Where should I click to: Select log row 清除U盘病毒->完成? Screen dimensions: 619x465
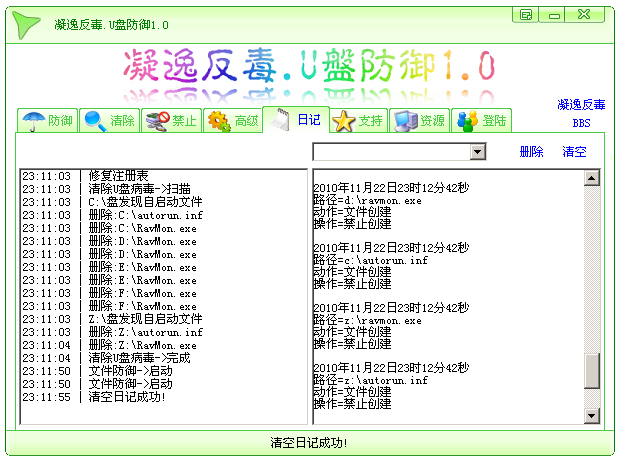pyautogui.click(x=164, y=358)
